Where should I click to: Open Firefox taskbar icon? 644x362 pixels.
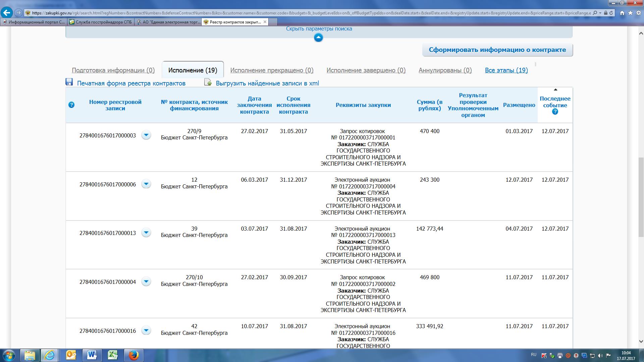(x=133, y=355)
